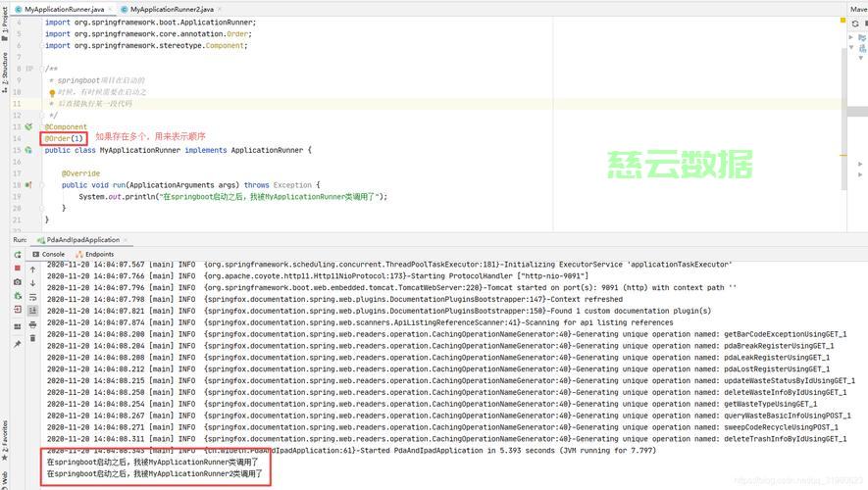Pin the Run tab with the pin icon
868x490 pixels.
click(x=17, y=344)
